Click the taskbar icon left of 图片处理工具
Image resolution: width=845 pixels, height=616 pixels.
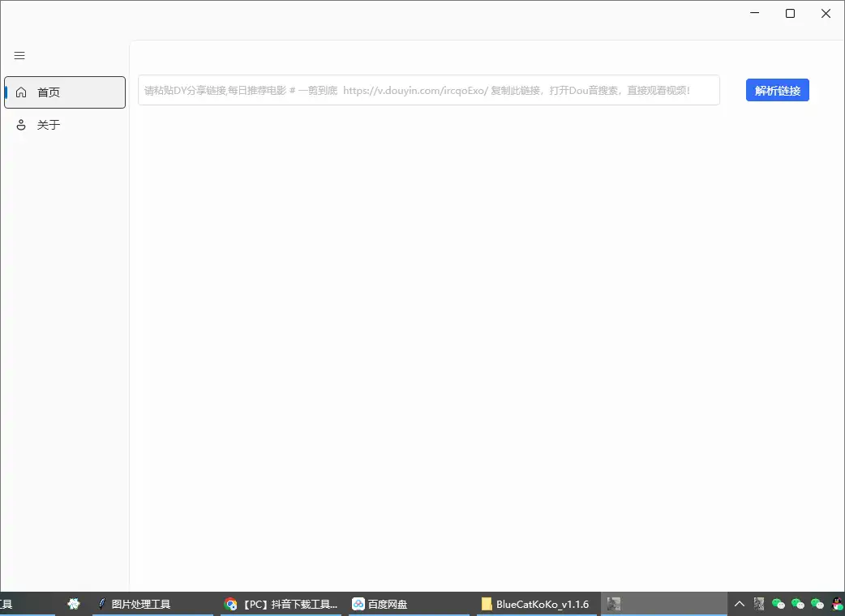tap(74, 604)
